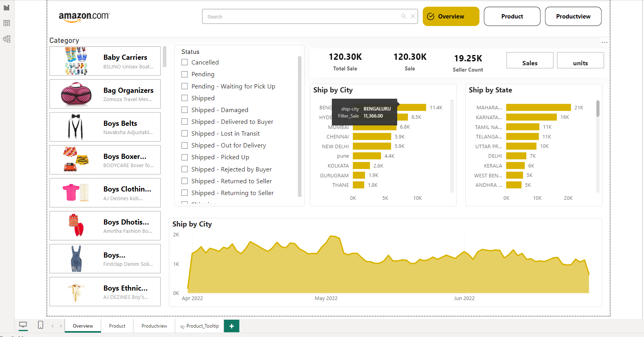
Task: Open the Model view icon
Action: (7, 39)
